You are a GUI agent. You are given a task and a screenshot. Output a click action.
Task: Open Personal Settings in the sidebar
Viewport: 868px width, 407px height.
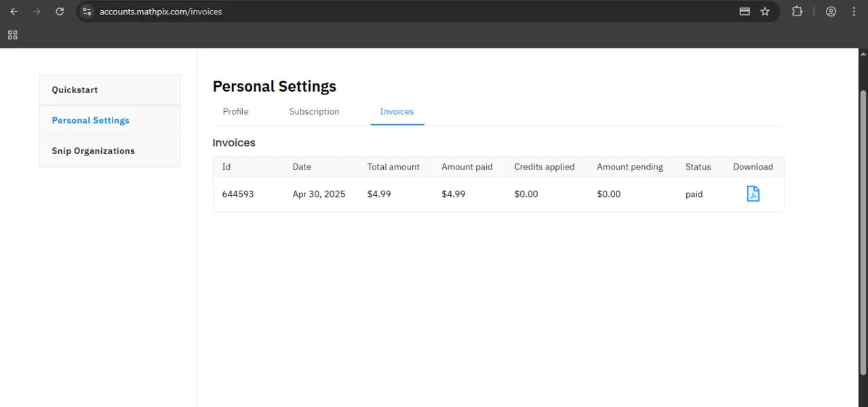click(x=110, y=121)
